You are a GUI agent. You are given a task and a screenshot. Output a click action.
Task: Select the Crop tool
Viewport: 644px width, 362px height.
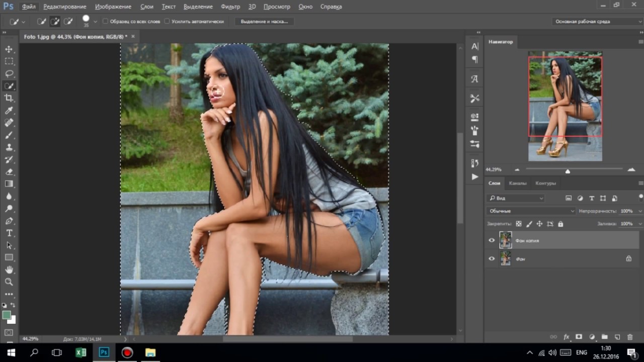[x=9, y=98]
